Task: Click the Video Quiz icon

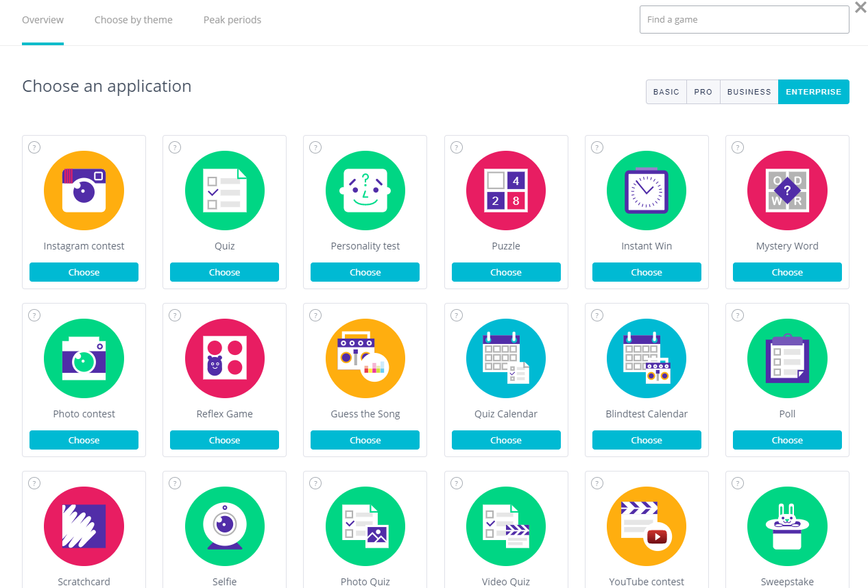Action: point(506,526)
